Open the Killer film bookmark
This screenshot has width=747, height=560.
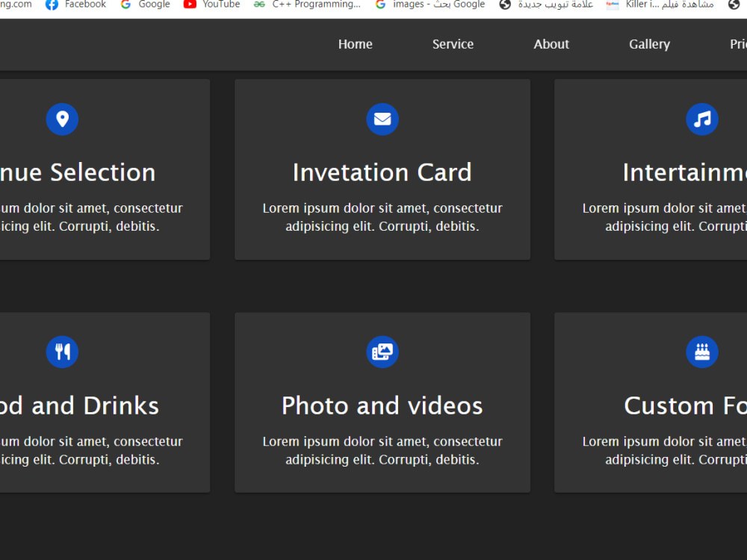[x=660, y=4]
